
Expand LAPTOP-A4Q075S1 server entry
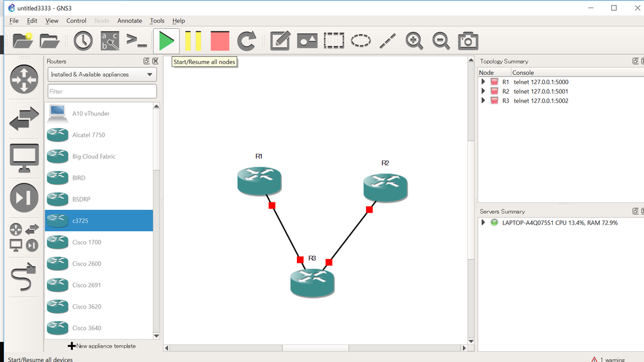coord(483,222)
